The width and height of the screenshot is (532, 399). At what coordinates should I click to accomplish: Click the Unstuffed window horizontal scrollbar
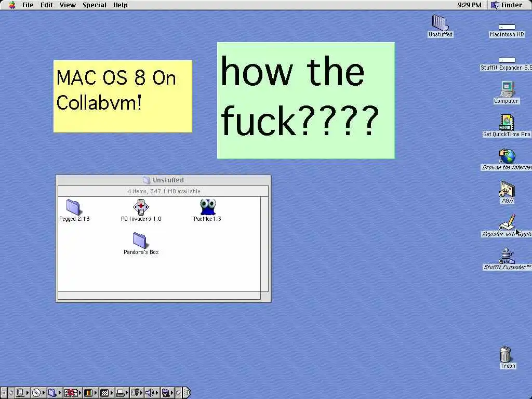click(x=159, y=296)
